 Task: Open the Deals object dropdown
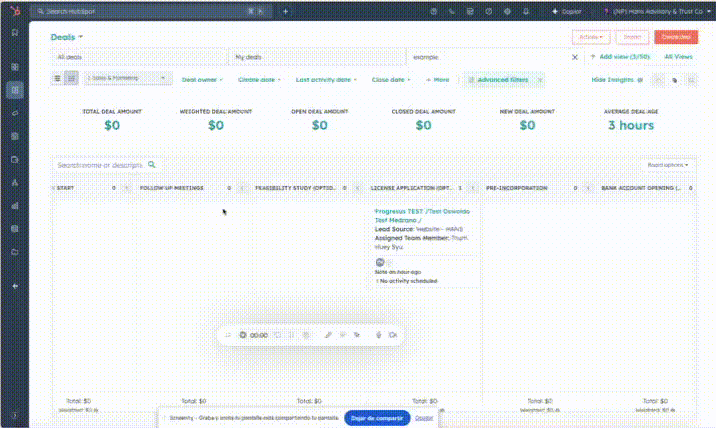click(67, 37)
